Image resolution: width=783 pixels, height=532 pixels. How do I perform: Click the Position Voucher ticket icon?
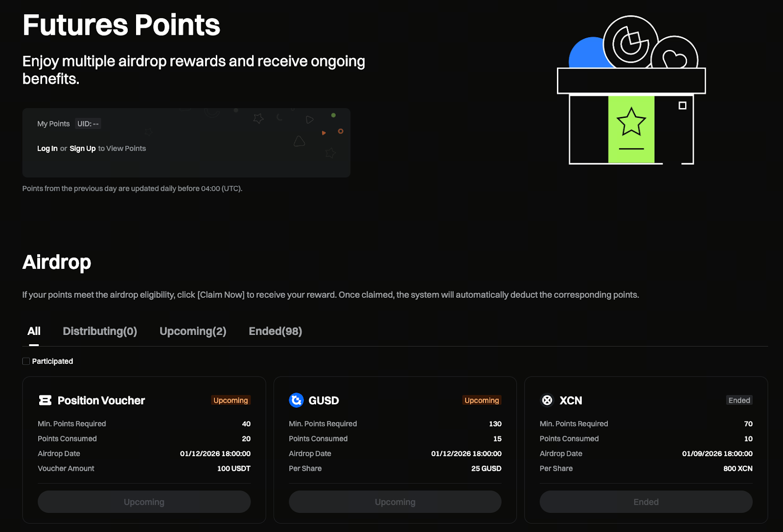(45, 400)
